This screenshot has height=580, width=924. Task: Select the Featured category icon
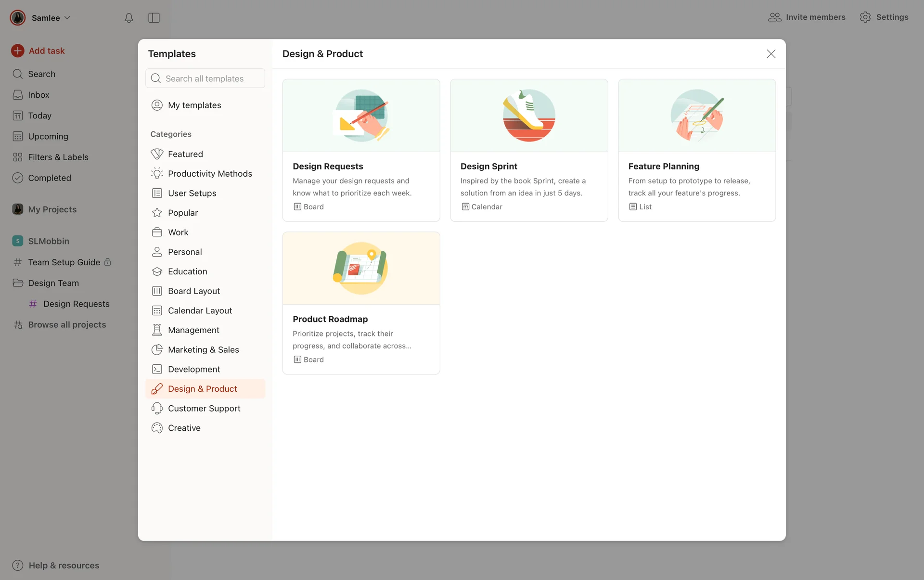point(157,154)
